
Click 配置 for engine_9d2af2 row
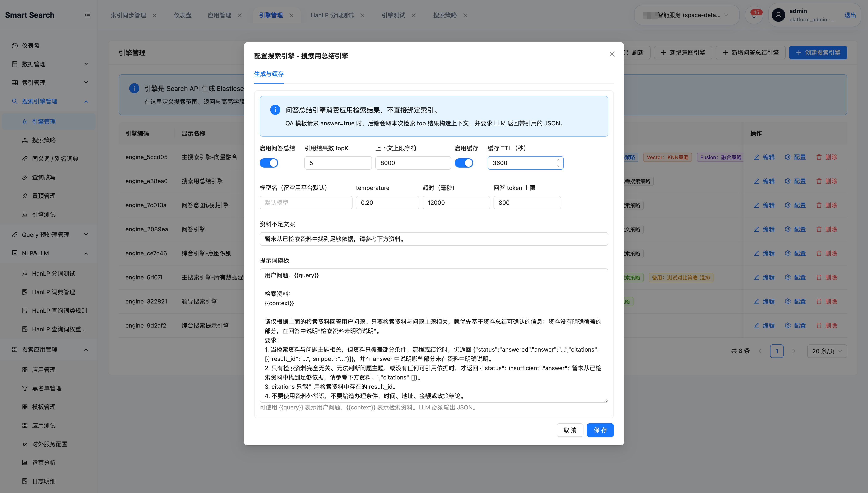click(x=795, y=325)
